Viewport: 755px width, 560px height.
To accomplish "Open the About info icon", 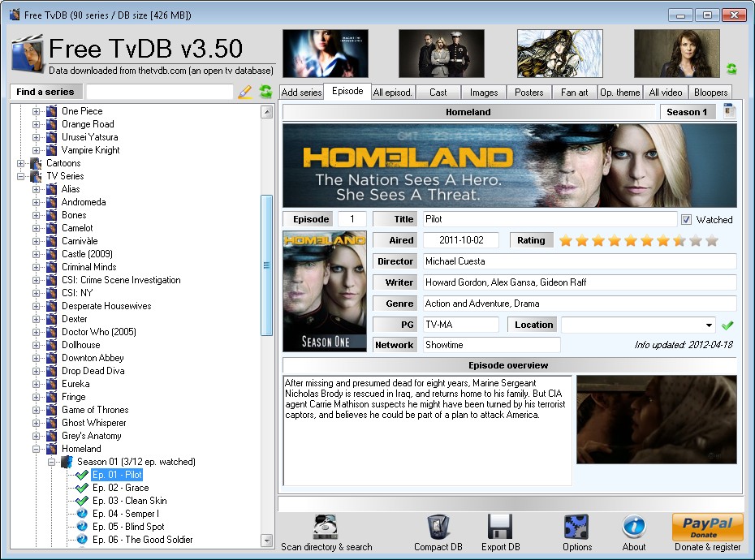I will (x=634, y=527).
